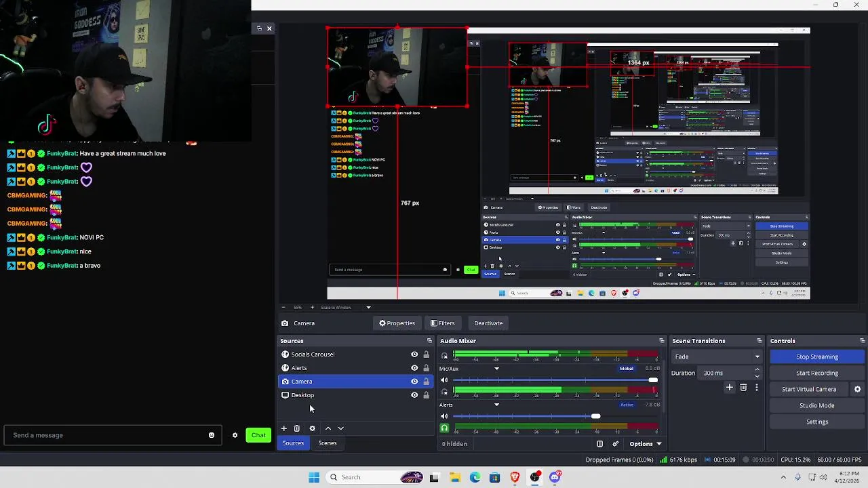Open Microsoft Store from taskbar
Screen dimensions: 868x488
click(x=494, y=477)
